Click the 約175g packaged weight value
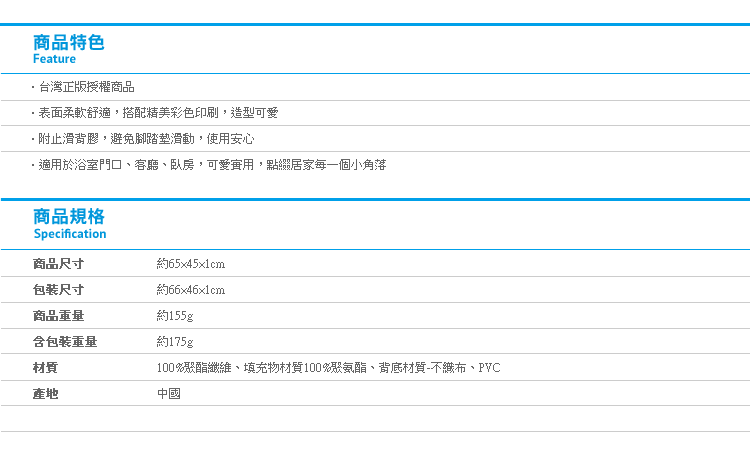 click(175, 342)
